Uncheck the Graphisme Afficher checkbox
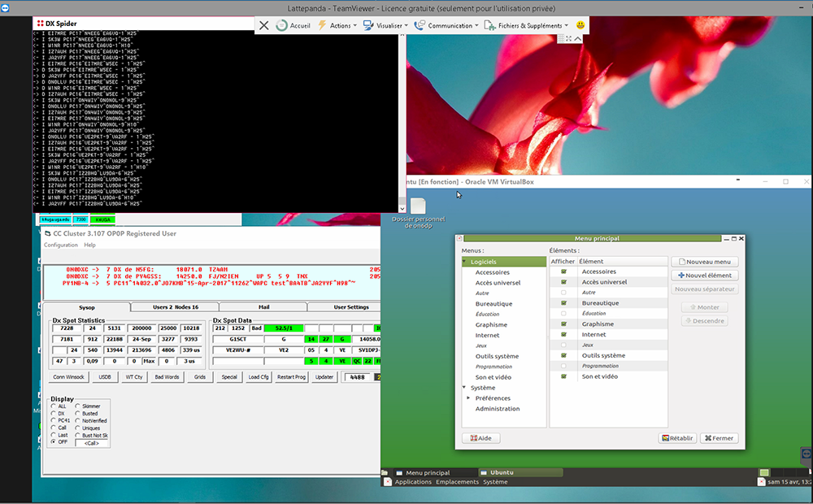 (563, 324)
